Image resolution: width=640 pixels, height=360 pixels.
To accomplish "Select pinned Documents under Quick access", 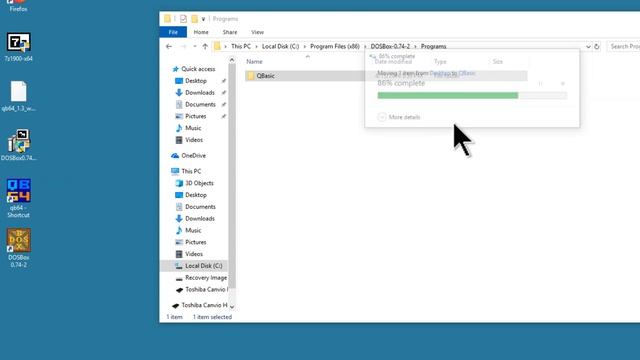I will point(200,104).
